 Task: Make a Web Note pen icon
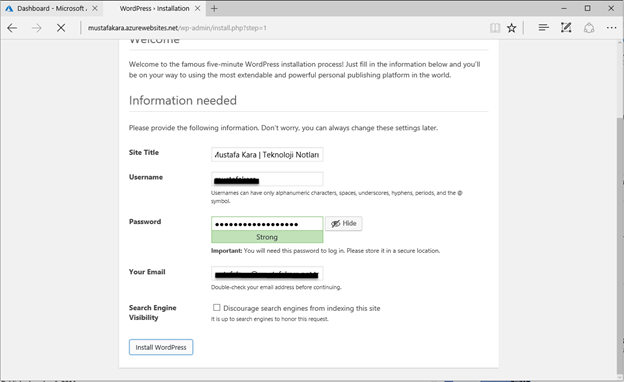coord(566,27)
